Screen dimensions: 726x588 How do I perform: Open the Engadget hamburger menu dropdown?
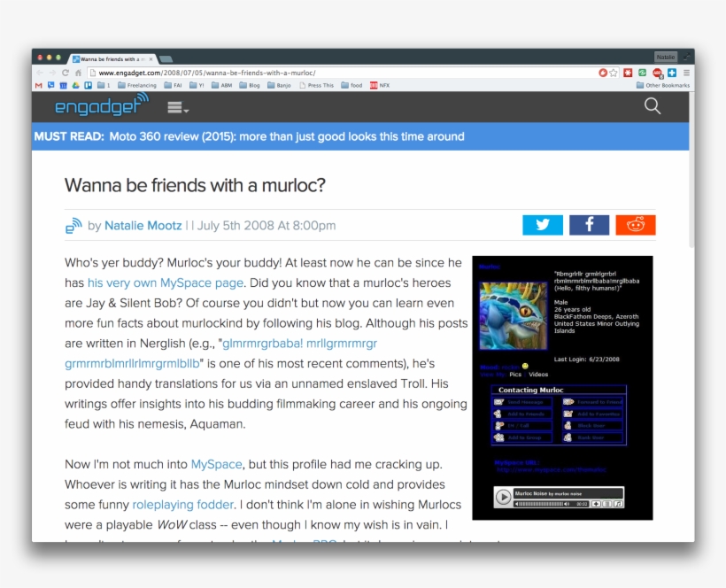tap(177, 107)
